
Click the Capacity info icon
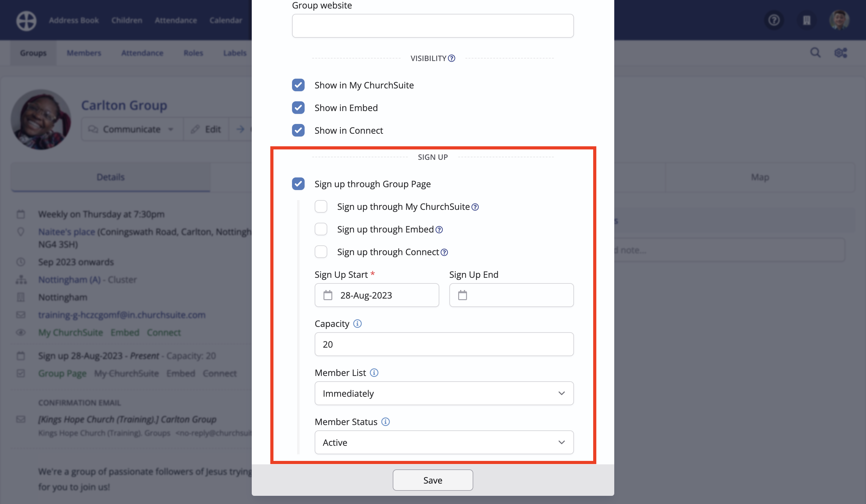[x=357, y=324]
